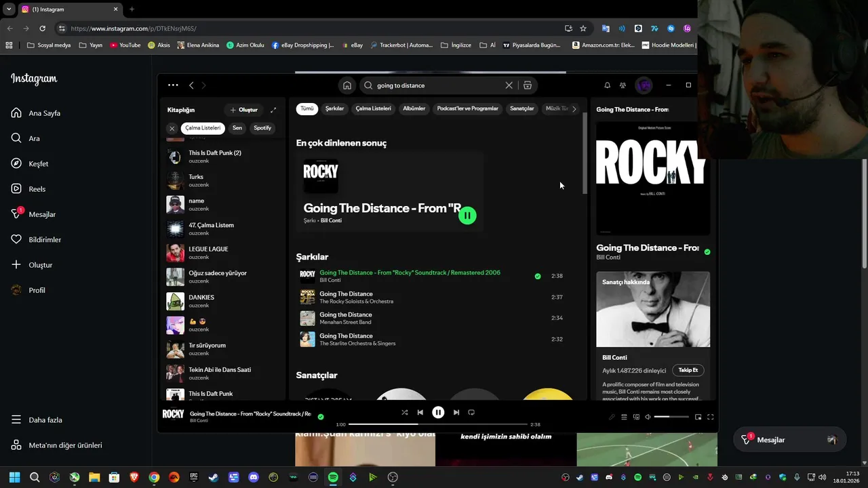Open Instagram Daha fazla menu
The width and height of the screenshot is (868, 488).
(37, 420)
